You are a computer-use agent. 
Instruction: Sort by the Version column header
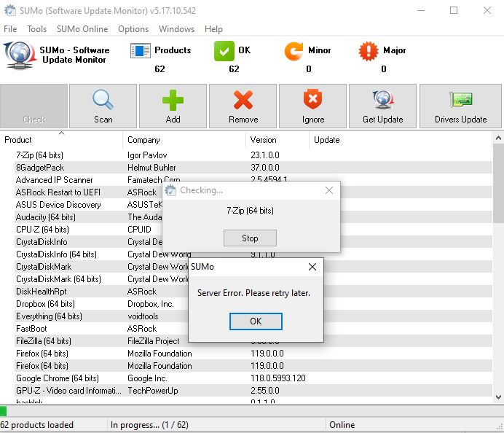pos(277,140)
